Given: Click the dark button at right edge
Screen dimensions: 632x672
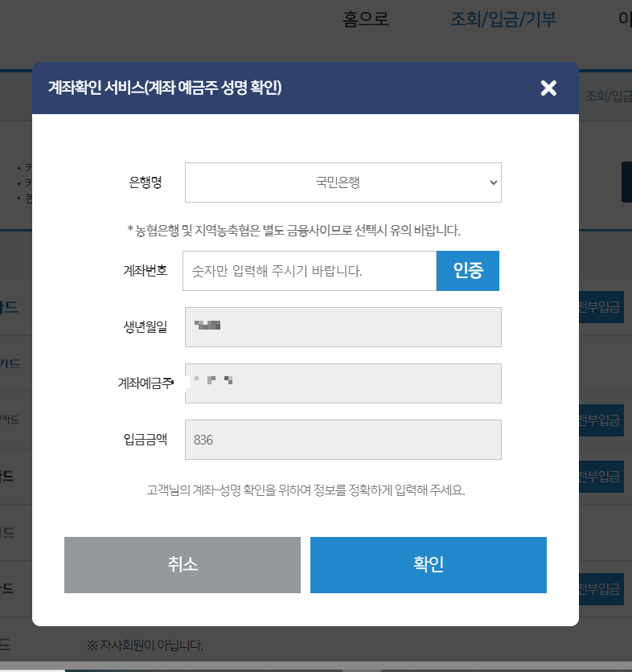Looking at the screenshot, I should coord(626,182).
